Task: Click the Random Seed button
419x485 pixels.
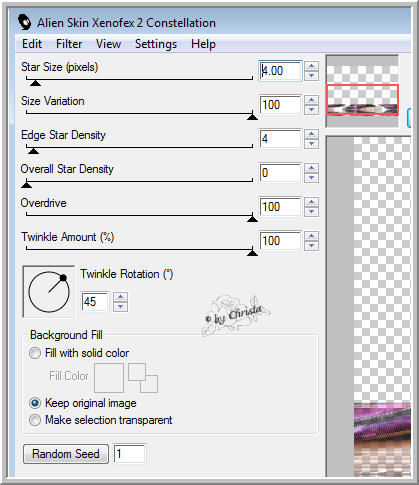Action: tap(66, 454)
